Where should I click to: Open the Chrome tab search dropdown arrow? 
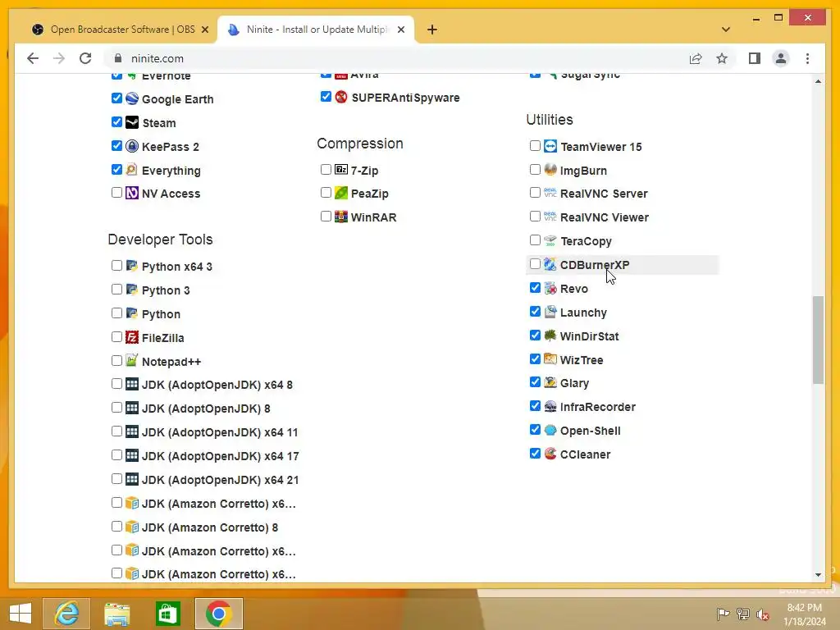(726, 30)
